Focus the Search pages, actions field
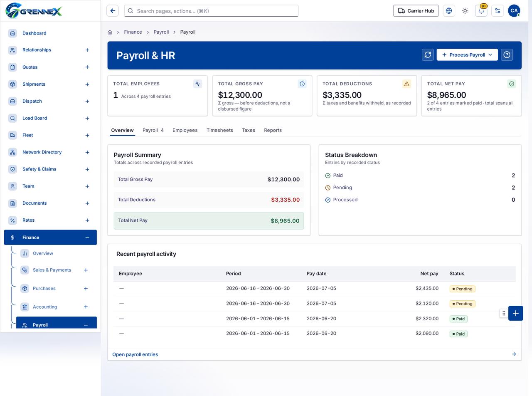The height and width of the screenshot is (396, 532). click(x=211, y=11)
